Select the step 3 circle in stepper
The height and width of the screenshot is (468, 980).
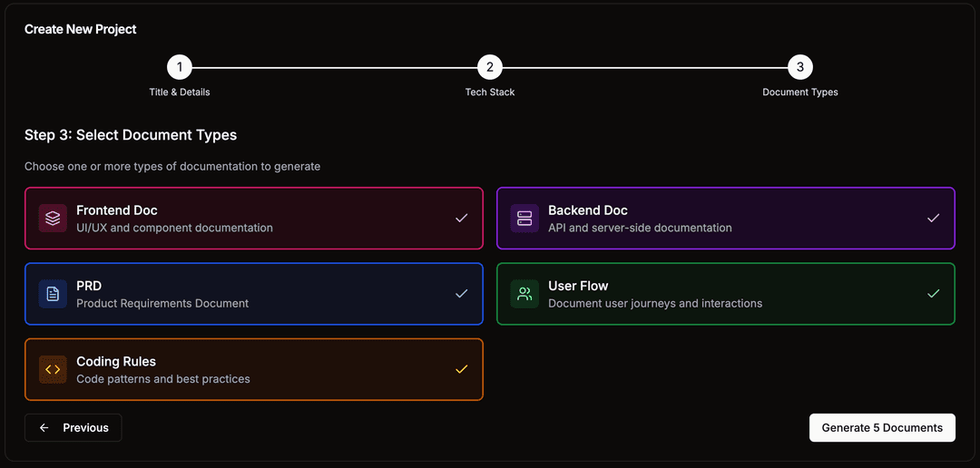coord(800,67)
